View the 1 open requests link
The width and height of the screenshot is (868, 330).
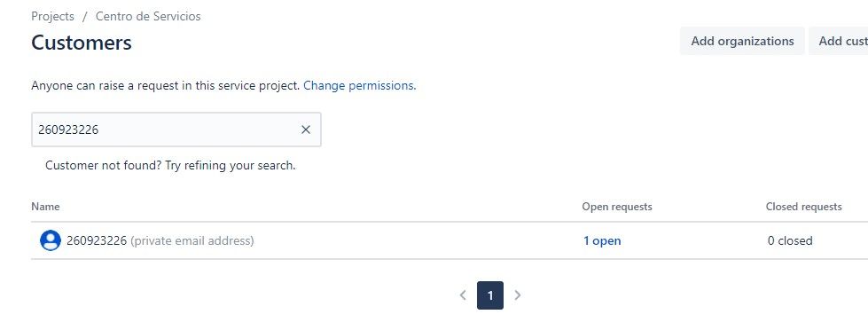click(602, 240)
